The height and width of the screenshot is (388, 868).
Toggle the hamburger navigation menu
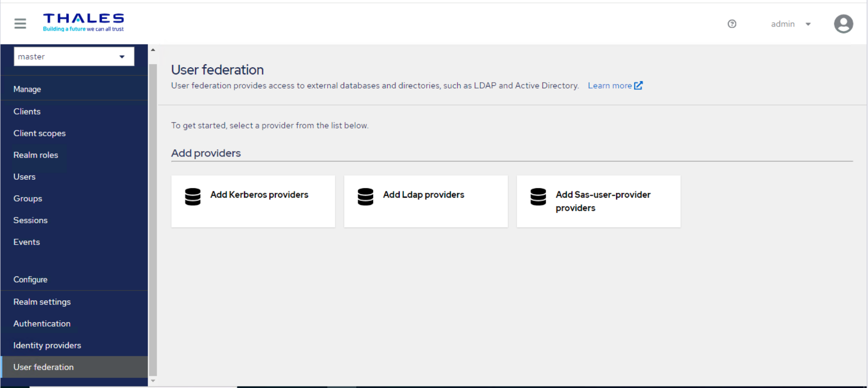20,23
